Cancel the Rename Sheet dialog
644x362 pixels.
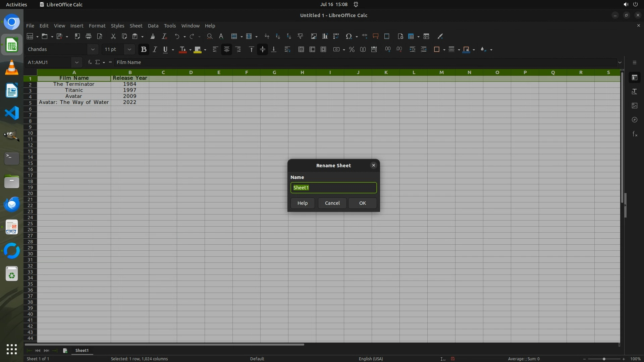tap(332, 203)
